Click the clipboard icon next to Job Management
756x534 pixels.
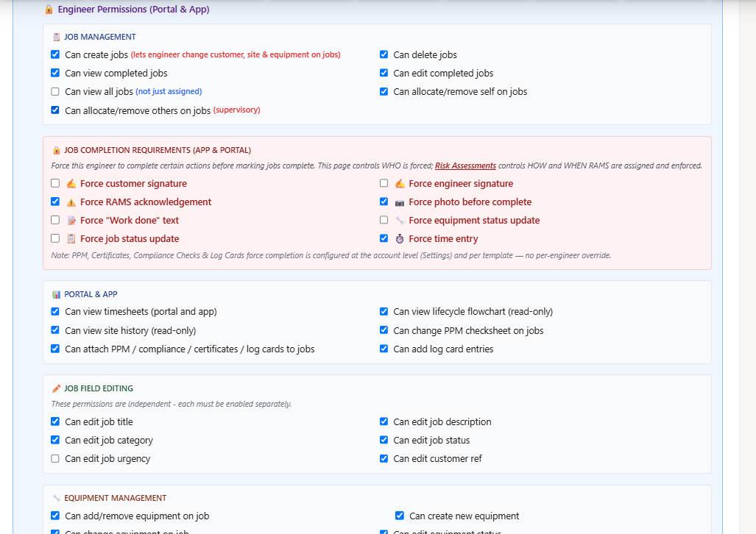57,37
